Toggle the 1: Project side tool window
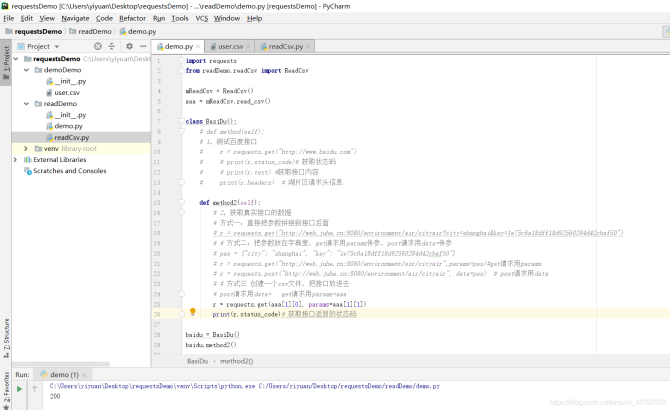Image resolution: width=670 pixels, height=410 pixels. coord(5,58)
